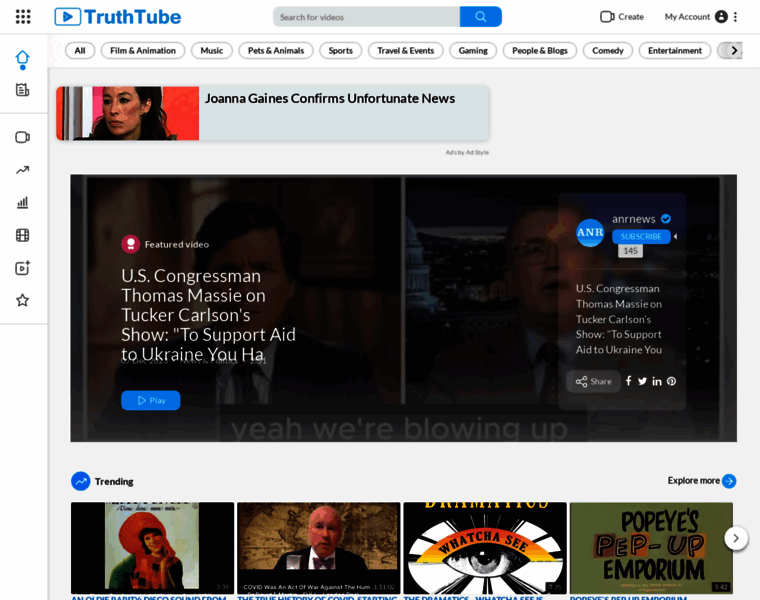The image size is (760, 600).
Task: Open the featured Thomas Massie video title
Action: [208, 315]
